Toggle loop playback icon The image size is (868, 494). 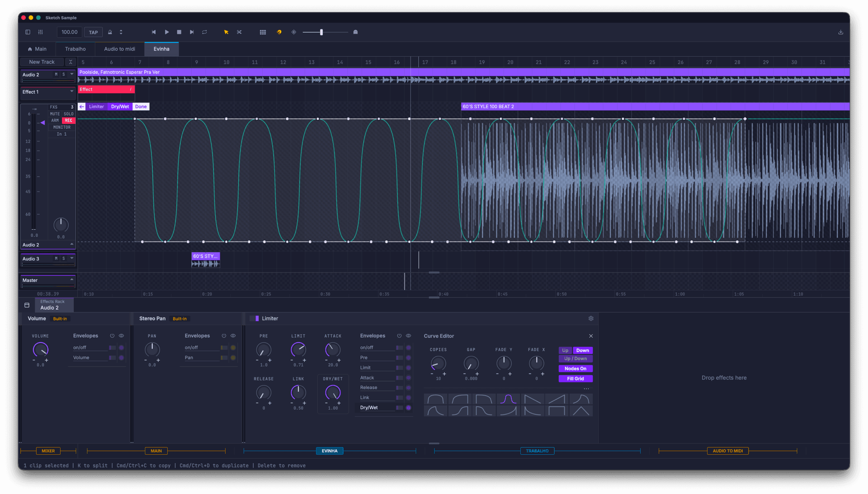[204, 32]
